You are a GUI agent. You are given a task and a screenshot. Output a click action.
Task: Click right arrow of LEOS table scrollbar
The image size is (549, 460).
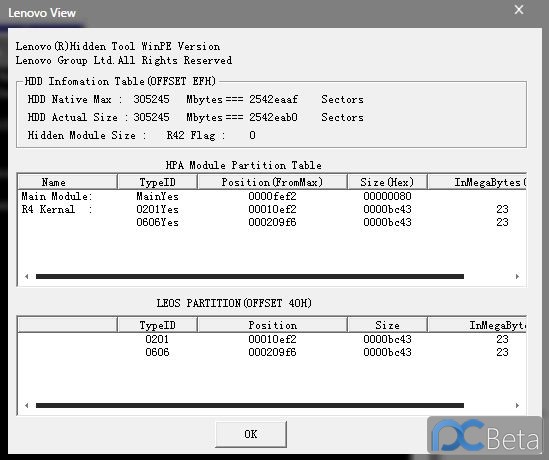pyautogui.click(x=517, y=405)
